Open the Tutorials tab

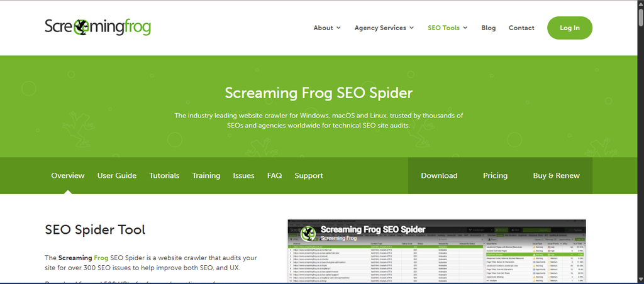[164, 176]
